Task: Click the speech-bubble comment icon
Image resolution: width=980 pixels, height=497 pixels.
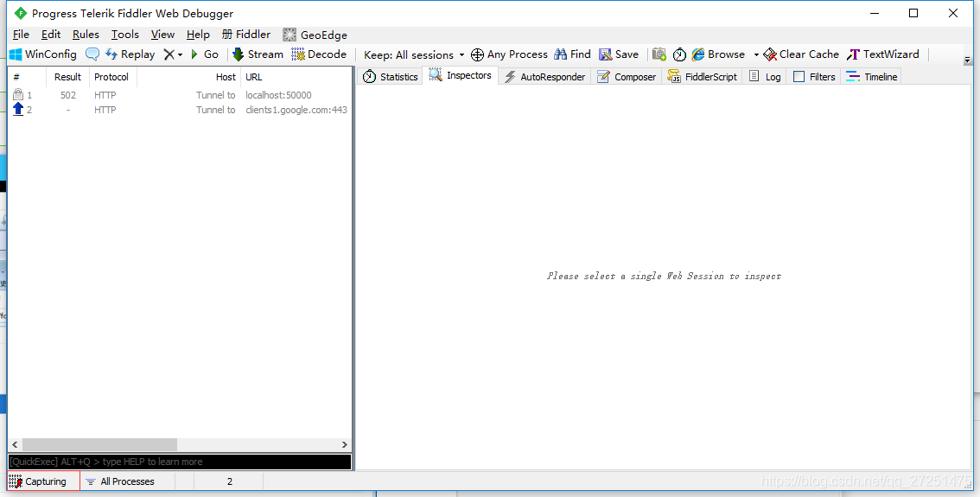Action: click(92, 54)
